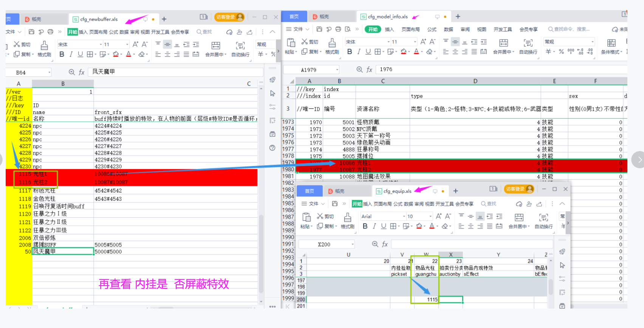Toggle left align in cfg_newbuffer.xls window
This screenshot has height=328, width=644.
[x=158, y=54]
